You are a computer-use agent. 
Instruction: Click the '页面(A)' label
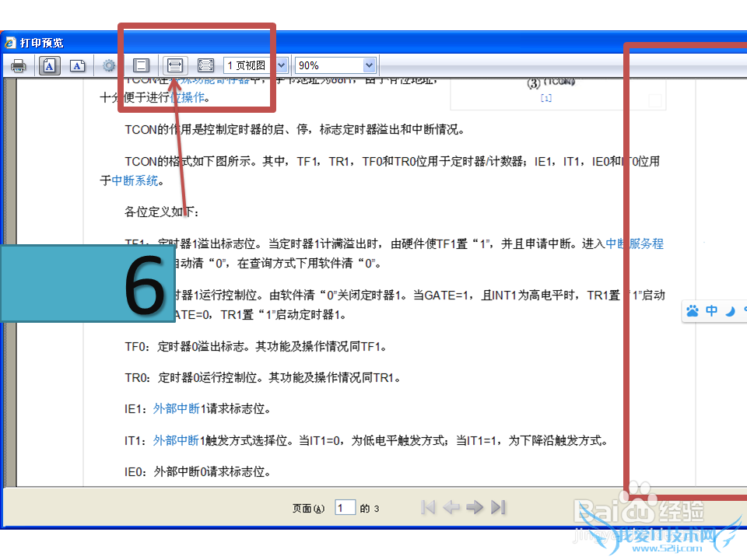(x=308, y=509)
